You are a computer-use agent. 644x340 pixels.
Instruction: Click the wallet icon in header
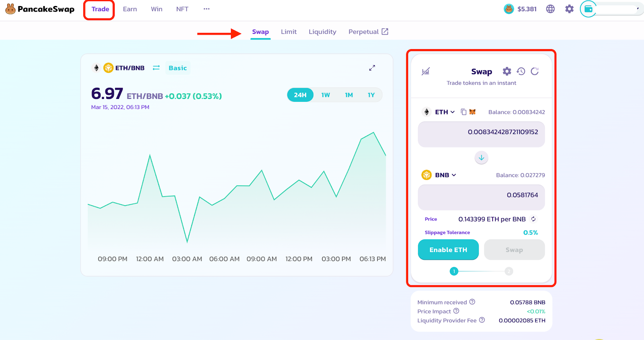coord(588,9)
